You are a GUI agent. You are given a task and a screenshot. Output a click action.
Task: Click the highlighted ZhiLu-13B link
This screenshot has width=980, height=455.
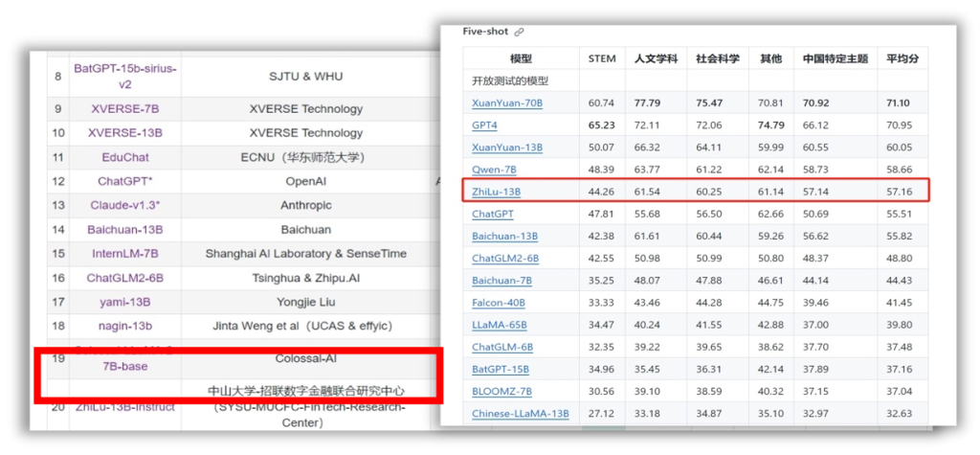point(496,192)
